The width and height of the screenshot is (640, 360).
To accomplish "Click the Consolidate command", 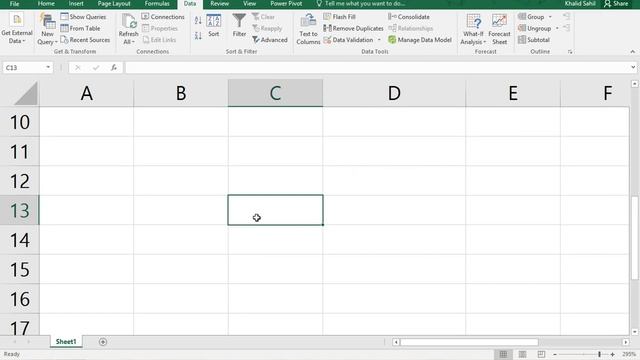I will (409, 17).
